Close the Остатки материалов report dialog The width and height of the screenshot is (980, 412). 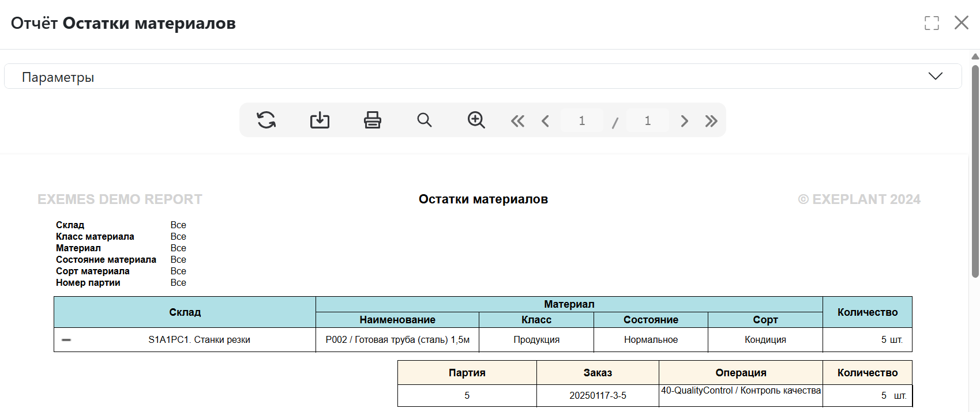(961, 23)
